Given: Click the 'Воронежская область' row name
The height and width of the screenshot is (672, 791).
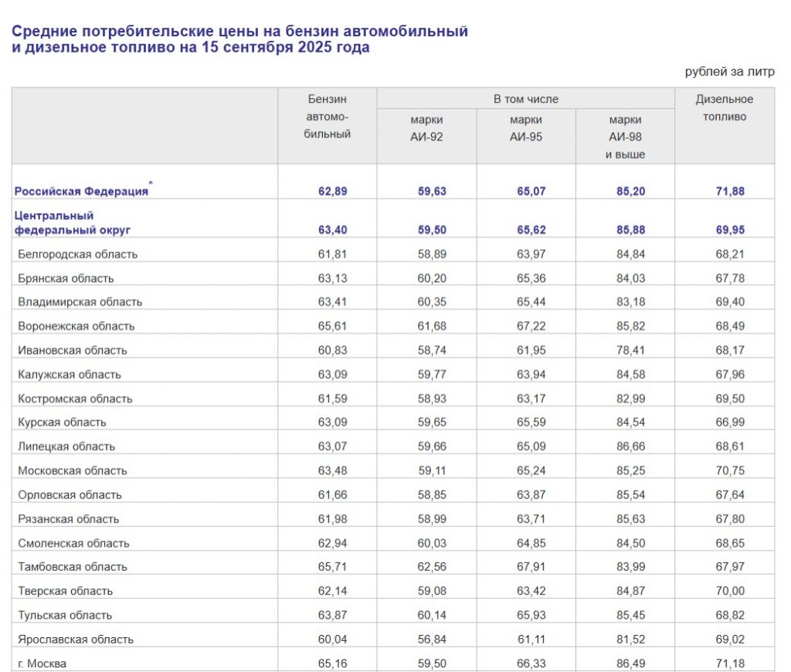Looking at the screenshot, I should pos(76,327).
